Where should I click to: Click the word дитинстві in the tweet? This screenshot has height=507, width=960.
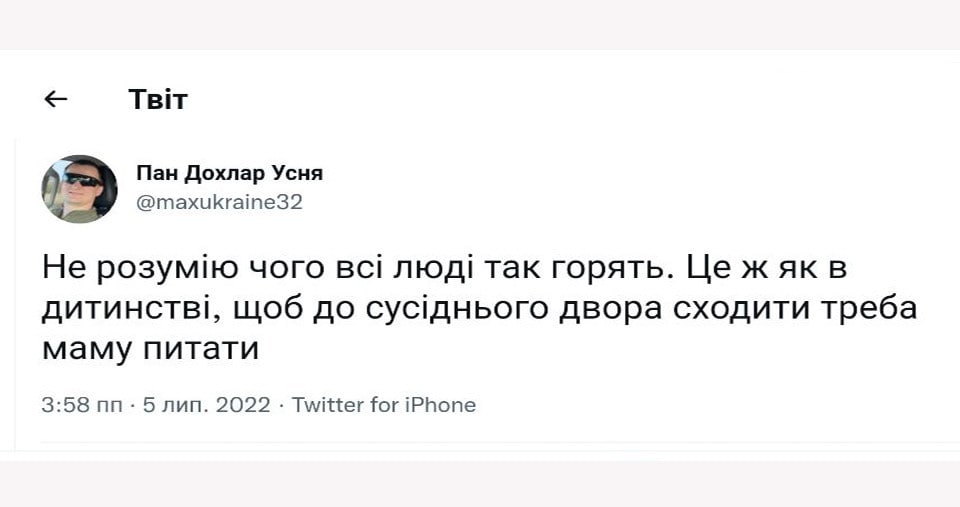click(131, 309)
